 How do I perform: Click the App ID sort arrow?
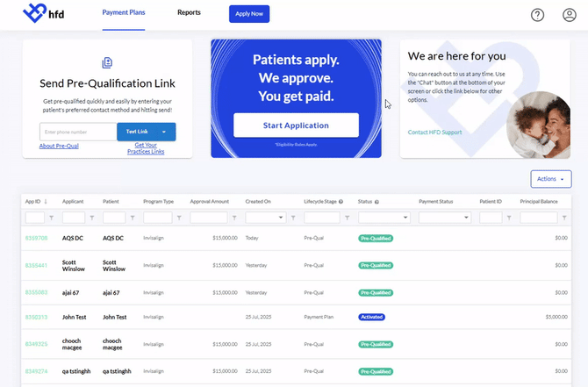46,201
